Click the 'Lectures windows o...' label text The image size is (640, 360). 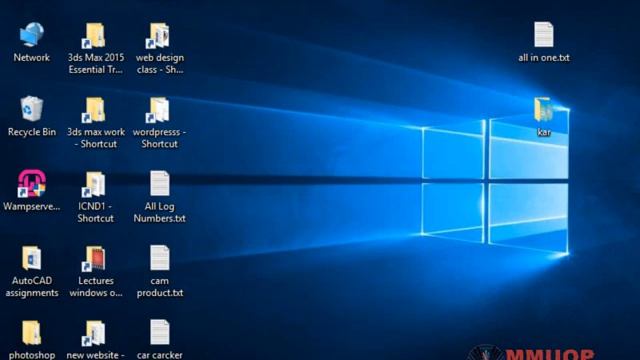tap(96, 287)
